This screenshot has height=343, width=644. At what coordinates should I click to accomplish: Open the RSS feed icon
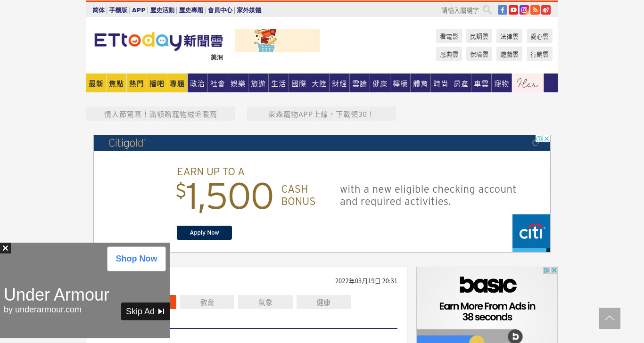pyautogui.click(x=535, y=10)
